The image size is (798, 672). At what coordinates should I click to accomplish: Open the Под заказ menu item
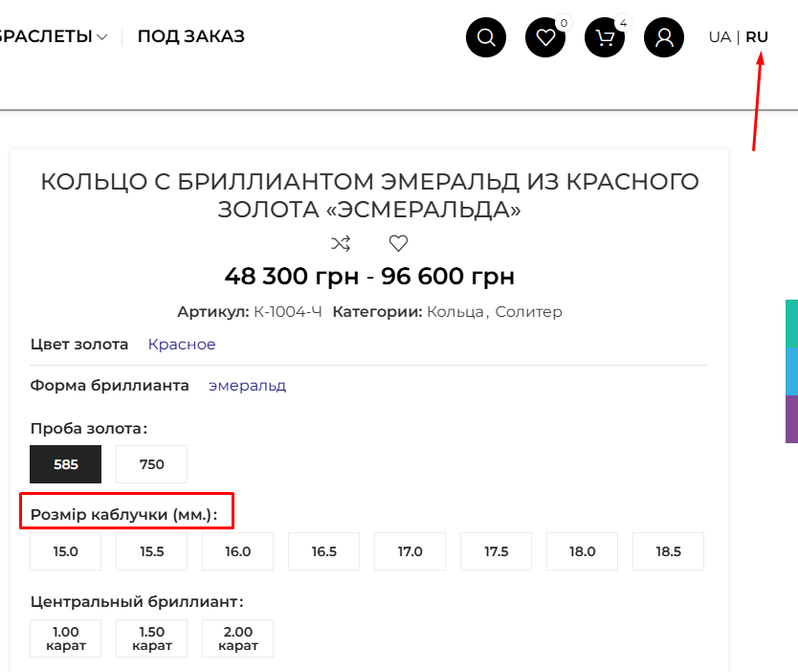coord(190,36)
